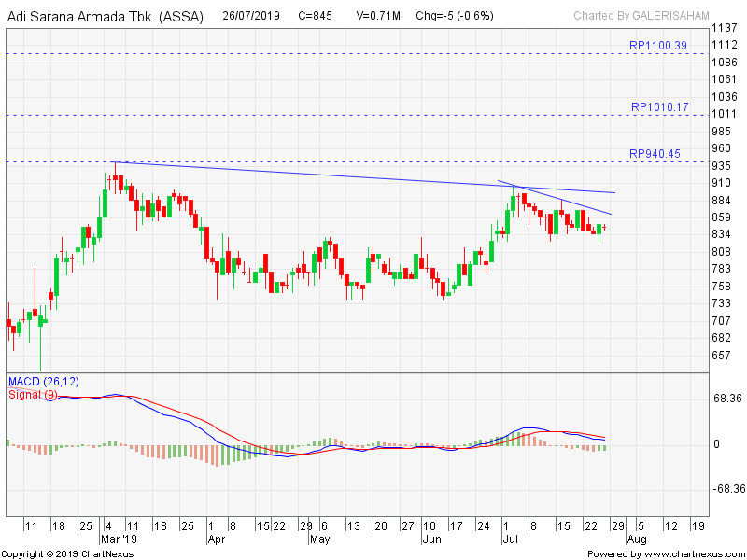Click the month label 'May'

click(319, 539)
